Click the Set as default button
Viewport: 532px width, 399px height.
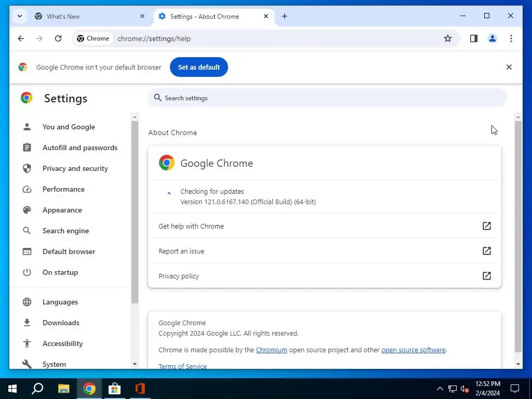(199, 67)
